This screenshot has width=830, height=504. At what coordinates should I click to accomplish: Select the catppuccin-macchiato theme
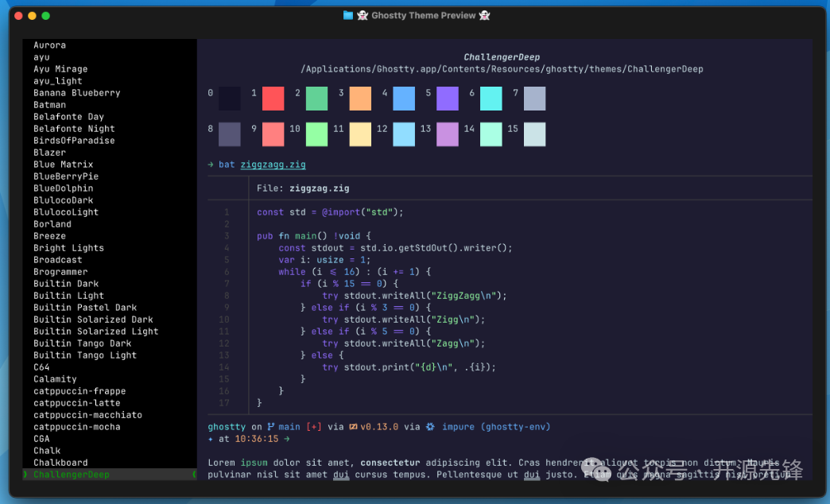point(88,414)
